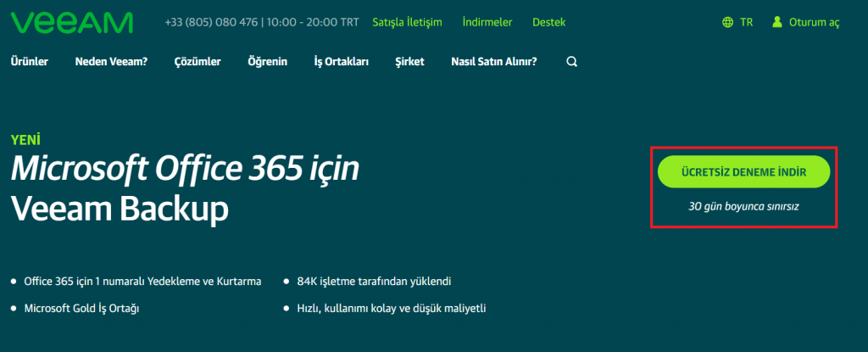Expand the Çözümler menu
The height and width of the screenshot is (352, 868).
pyautogui.click(x=198, y=62)
